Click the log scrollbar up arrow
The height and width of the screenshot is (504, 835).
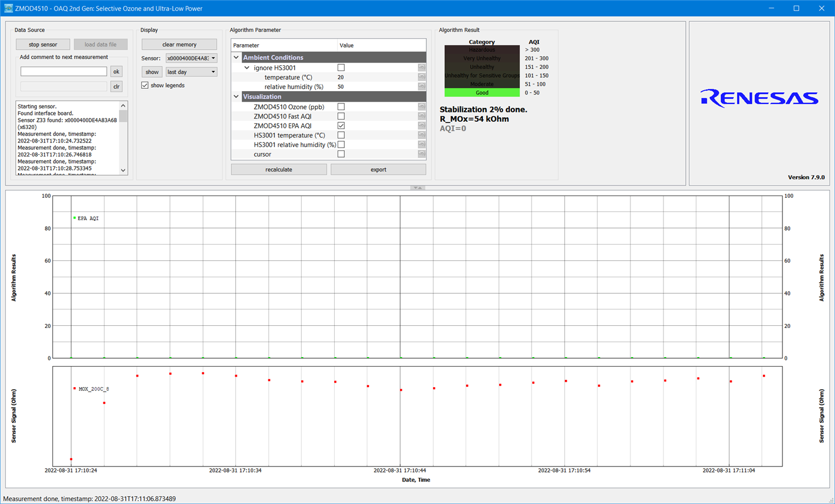click(x=123, y=106)
